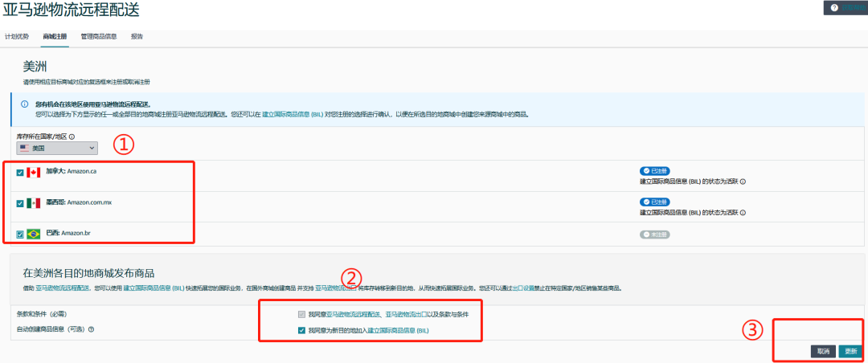Click the 在美洲各目的地商城发布商品 heading
This screenshot has height=363, width=868.
click(88, 273)
